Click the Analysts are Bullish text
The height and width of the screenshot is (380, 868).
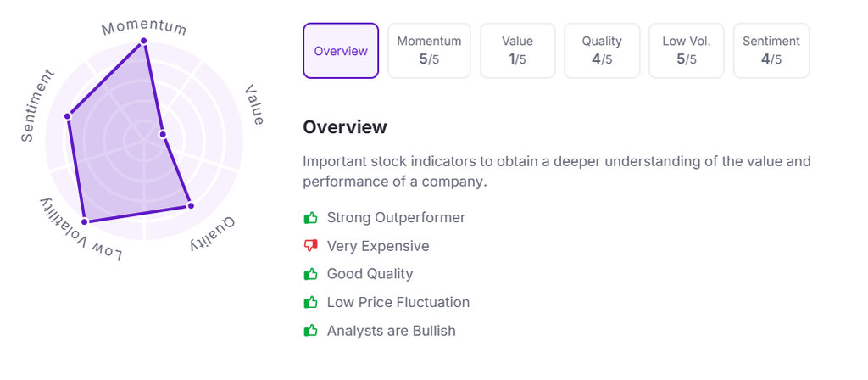point(391,331)
